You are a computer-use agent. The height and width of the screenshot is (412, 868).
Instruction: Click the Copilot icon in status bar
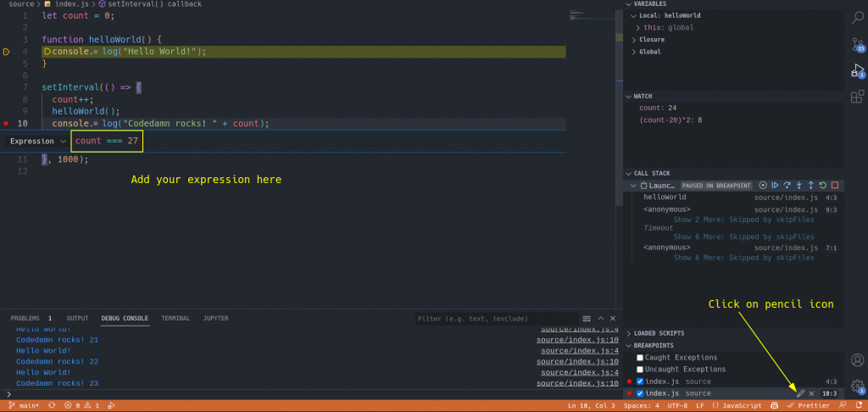click(775, 405)
